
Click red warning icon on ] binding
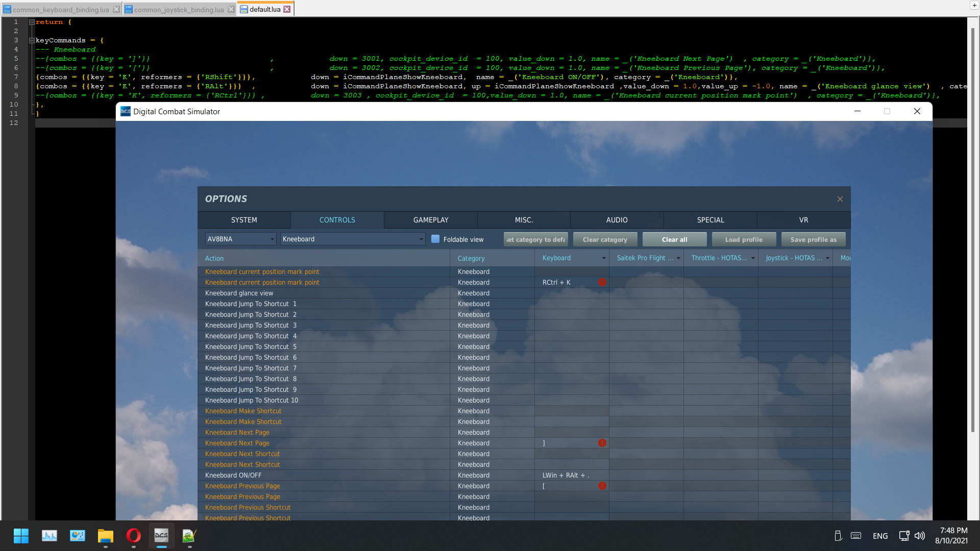602,443
